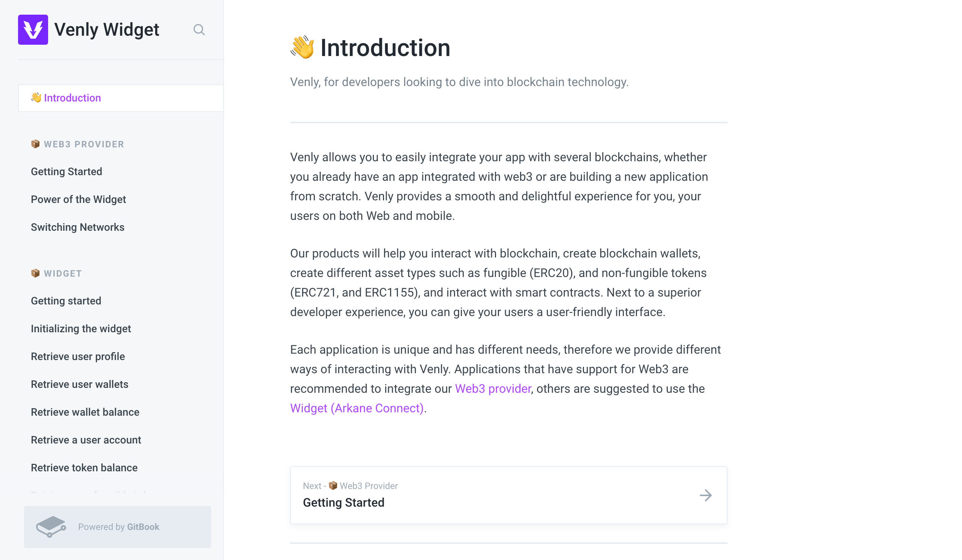Open search with the magnifier icon

pos(199,30)
